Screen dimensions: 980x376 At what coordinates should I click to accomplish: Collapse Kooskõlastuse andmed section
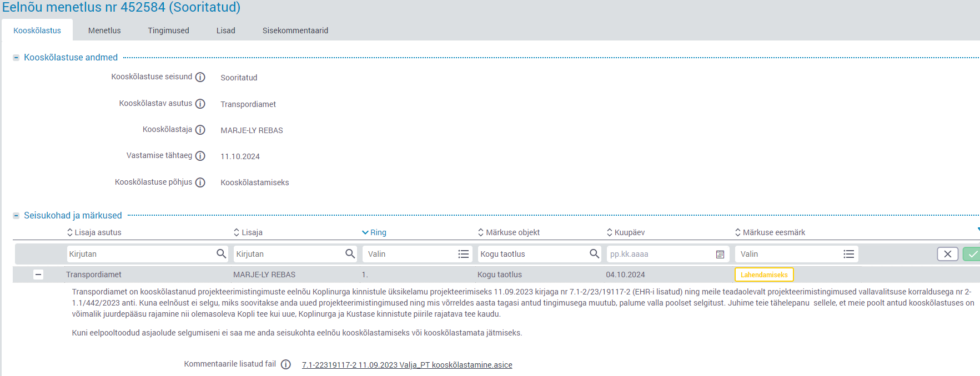16,58
